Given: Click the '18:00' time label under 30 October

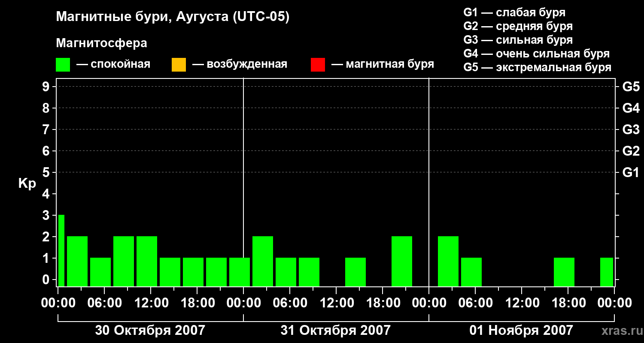Looking at the screenshot, I should 197,303.
